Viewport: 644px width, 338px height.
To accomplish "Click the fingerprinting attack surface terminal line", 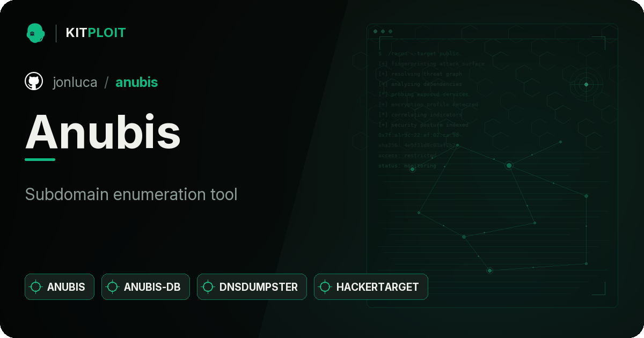I will click(431, 64).
